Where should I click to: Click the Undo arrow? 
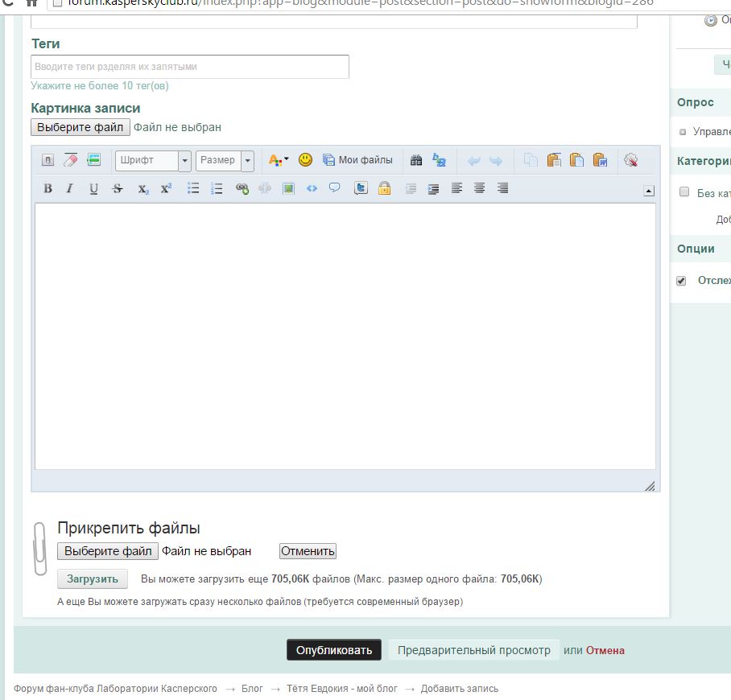[x=473, y=161]
